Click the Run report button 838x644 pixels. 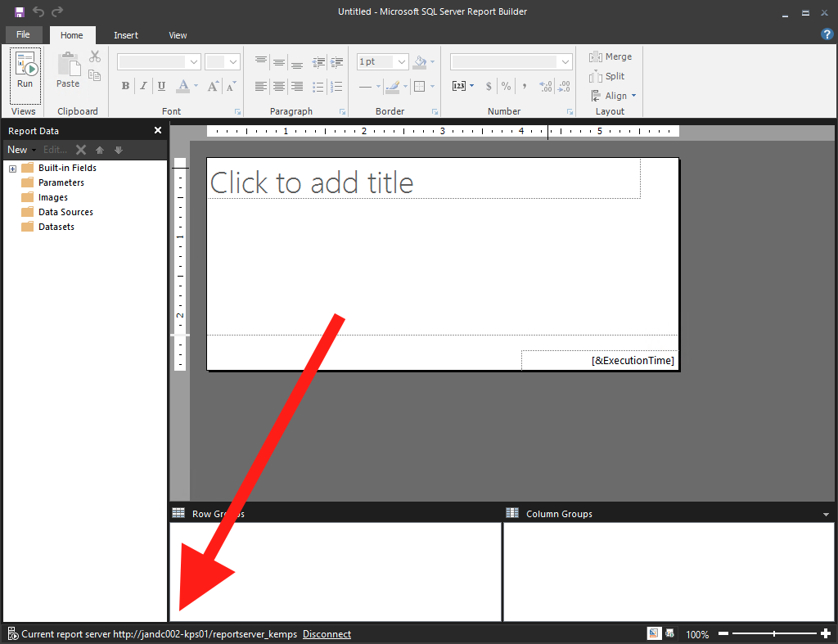[x=25, y=70]
